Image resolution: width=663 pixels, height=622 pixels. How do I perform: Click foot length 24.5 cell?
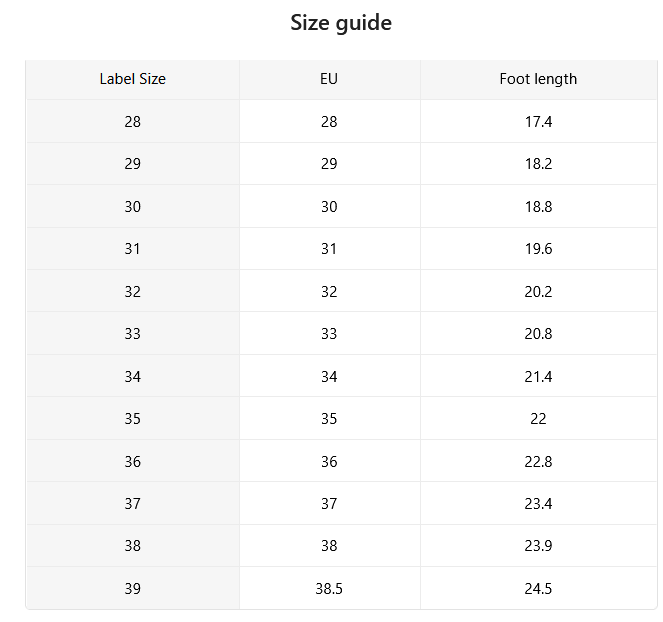(538, 589)
